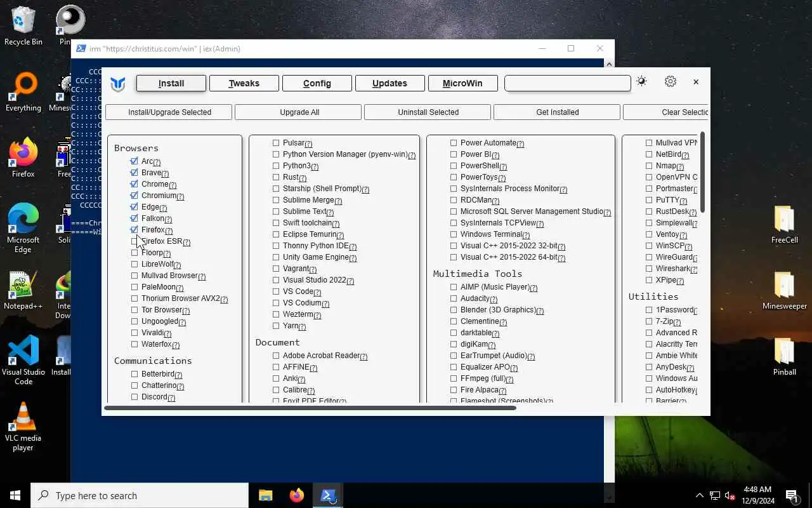
Task: Click the Windows taskbar search box
Action: pos(140,495)
